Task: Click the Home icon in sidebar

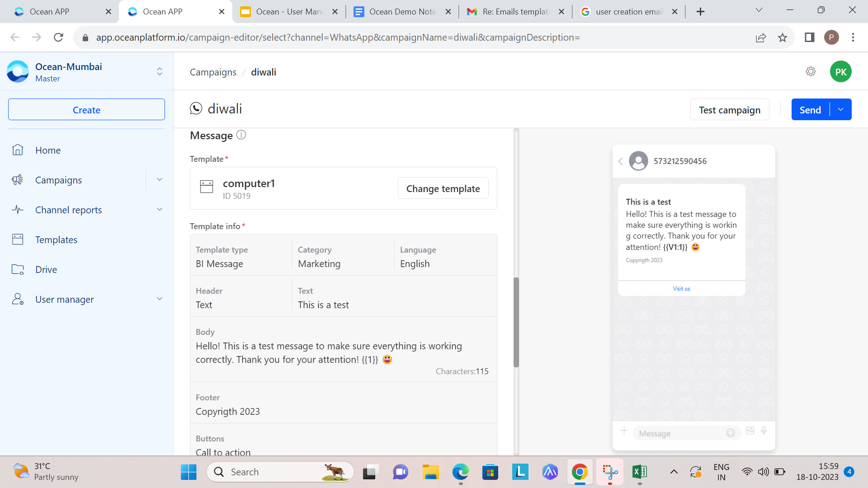Action: 18,150
